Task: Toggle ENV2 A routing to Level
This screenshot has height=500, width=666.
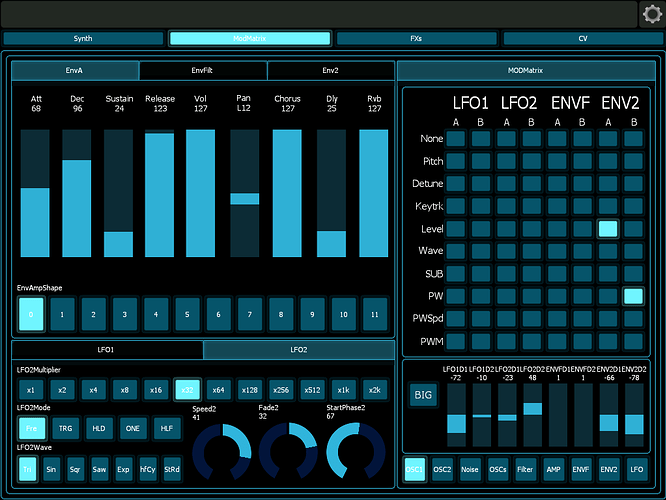Action: tap(608, 229)
